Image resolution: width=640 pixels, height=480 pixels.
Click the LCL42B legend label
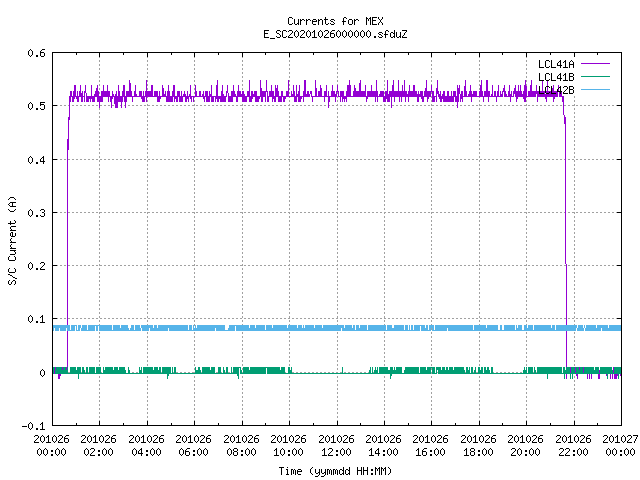[x=556, y=90]
